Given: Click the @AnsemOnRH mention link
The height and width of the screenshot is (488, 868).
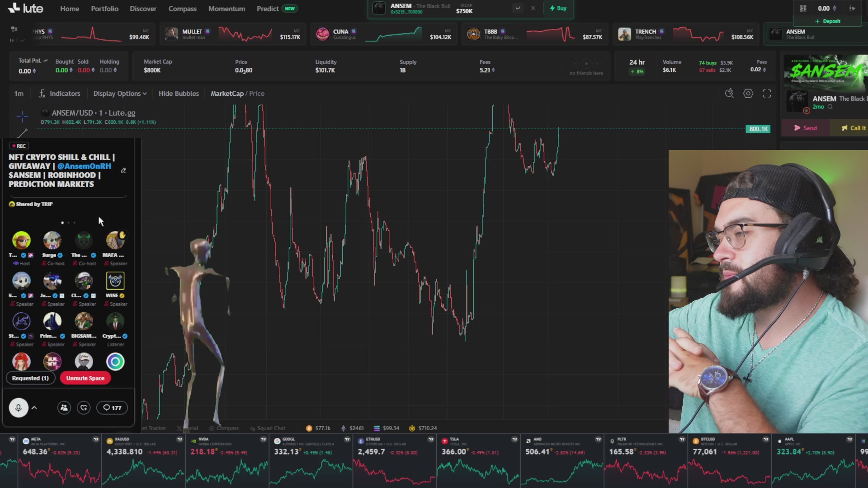Looking at the screenshot, I should (x=84, y=166).
